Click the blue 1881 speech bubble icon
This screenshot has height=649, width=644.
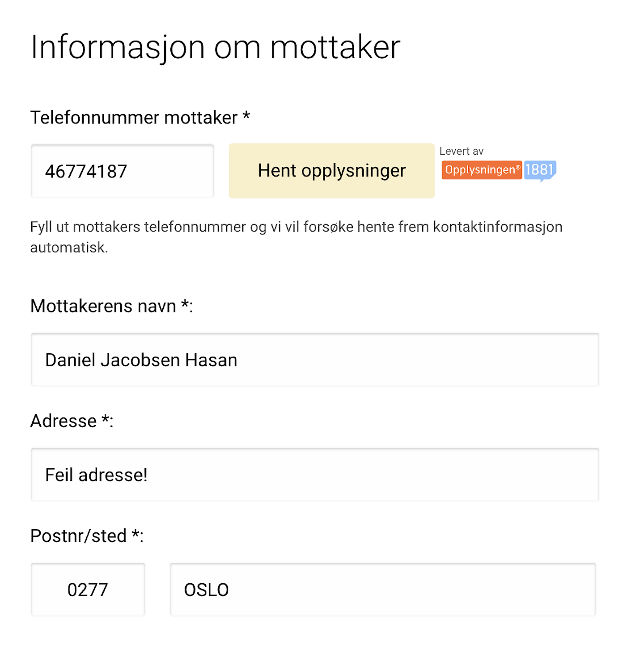coord(540,170)
